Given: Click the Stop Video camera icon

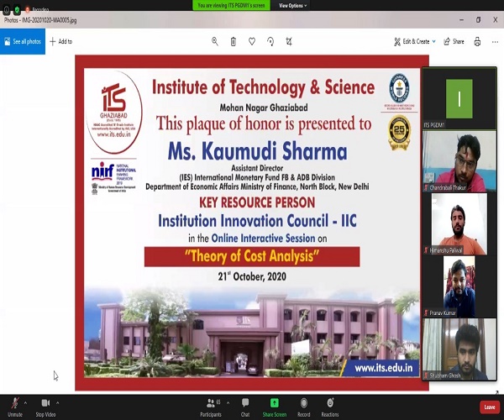Looking at the screenshot, I should (45, 403).
